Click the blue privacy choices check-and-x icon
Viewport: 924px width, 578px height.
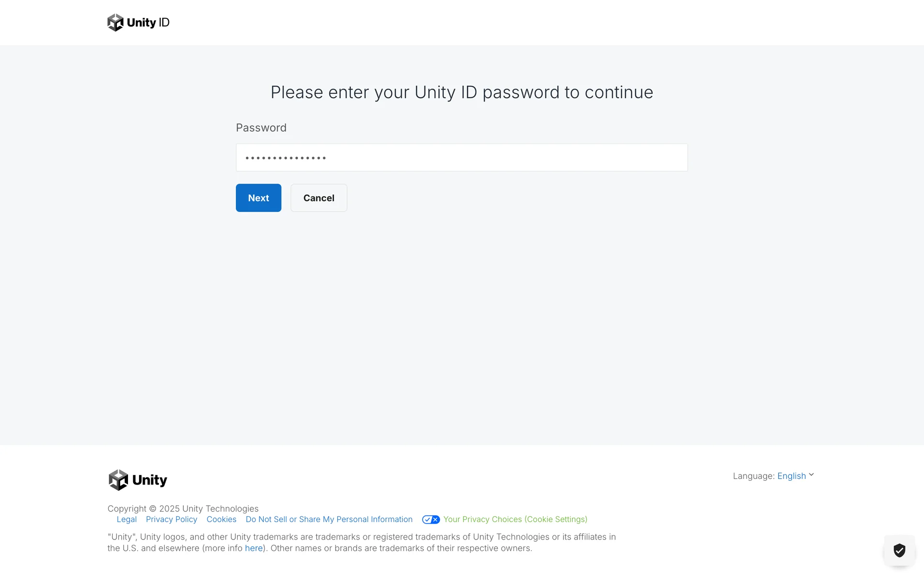coord(431,519)
